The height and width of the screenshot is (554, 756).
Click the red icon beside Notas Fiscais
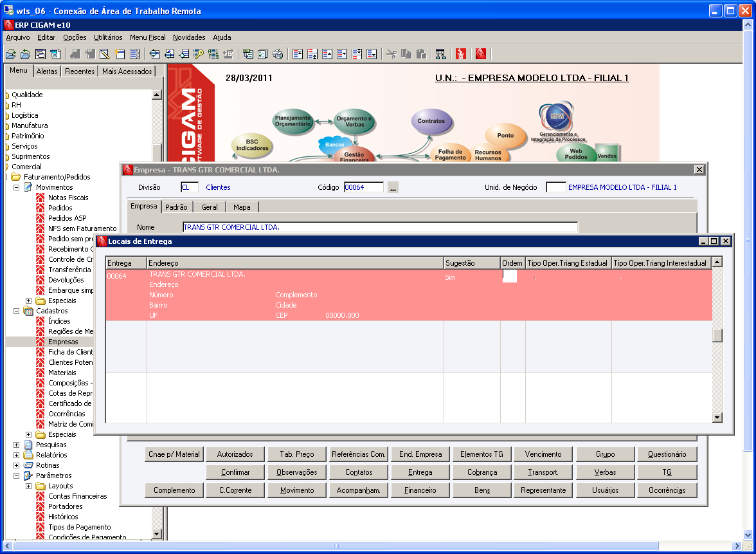[x=40, y=198]
